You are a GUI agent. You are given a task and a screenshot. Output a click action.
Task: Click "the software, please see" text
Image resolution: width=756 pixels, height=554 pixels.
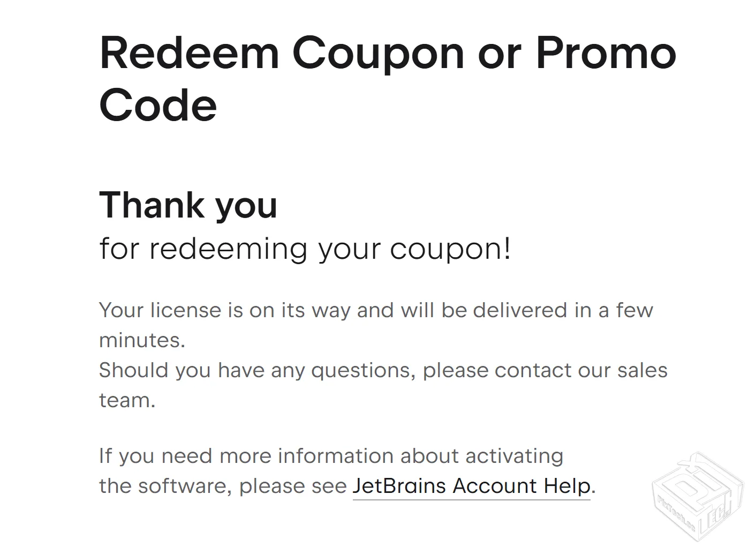223,486
